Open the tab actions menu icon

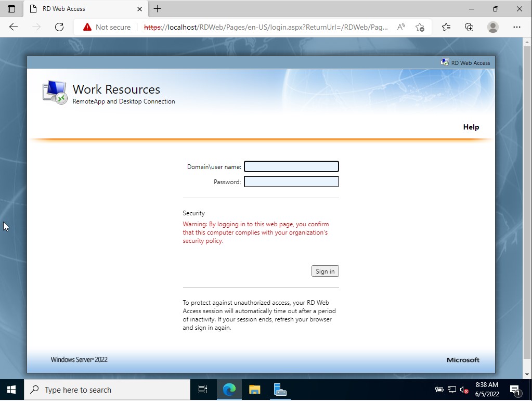(11, 9)
